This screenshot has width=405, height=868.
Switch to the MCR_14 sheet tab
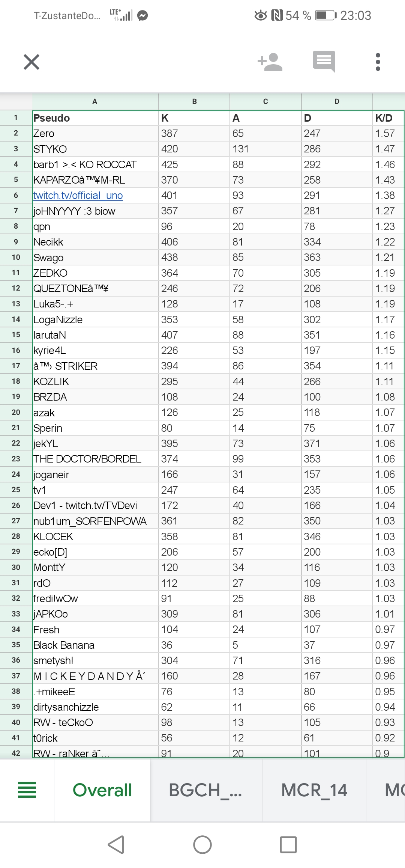click(x=314, y=790)
